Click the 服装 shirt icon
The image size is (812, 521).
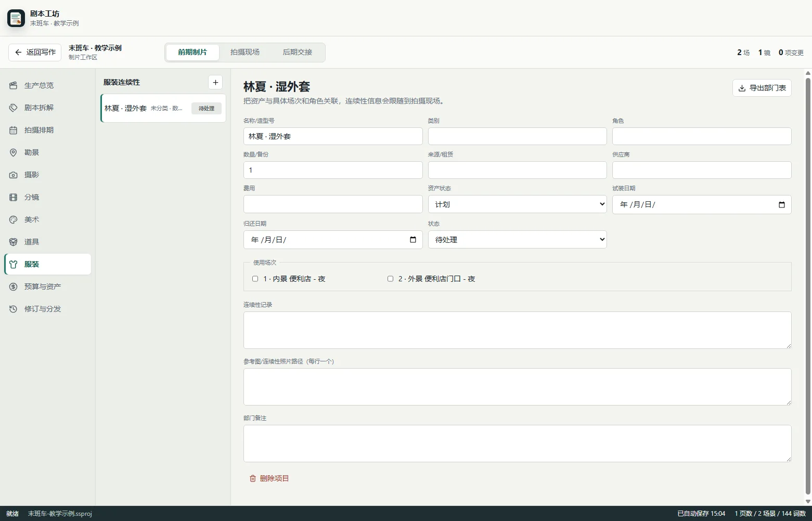tap(14, 264)
